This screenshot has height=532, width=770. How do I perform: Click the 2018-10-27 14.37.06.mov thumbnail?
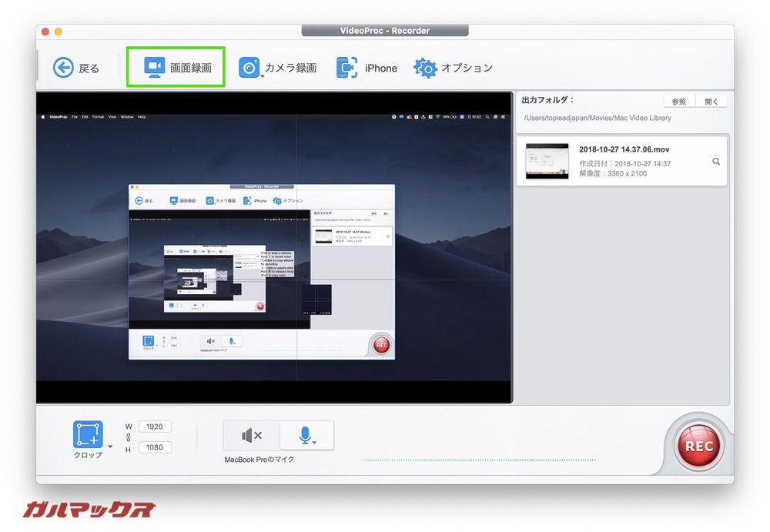(546, 160)
